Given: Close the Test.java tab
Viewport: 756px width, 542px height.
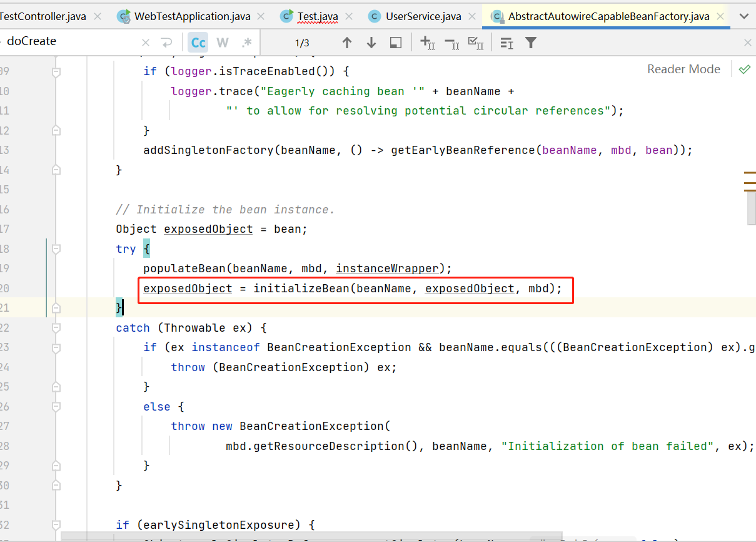Looking at the screenshot, I should tap(349, 16).
